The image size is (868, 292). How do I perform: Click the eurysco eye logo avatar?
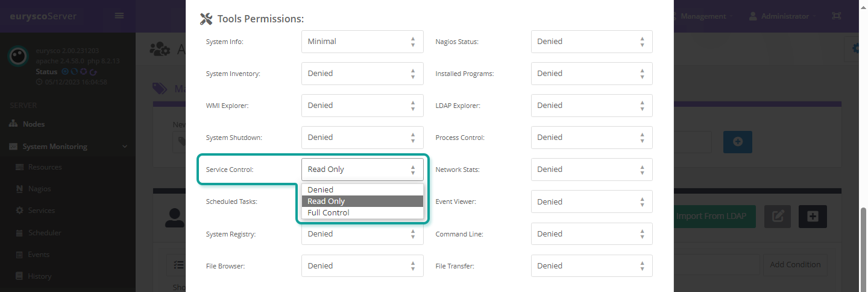pos(18,56)
